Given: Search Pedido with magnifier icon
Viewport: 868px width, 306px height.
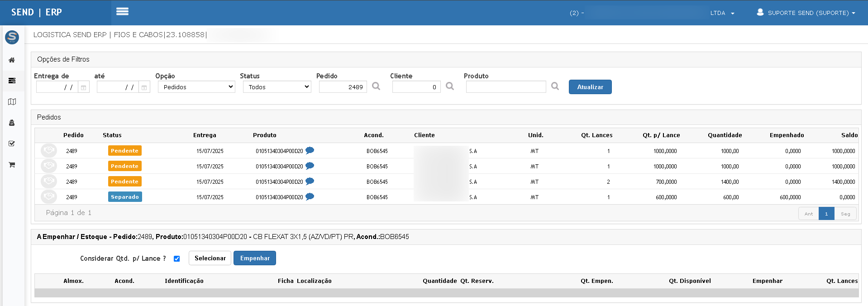Looking at the screenshot, I should coord(376,86).
